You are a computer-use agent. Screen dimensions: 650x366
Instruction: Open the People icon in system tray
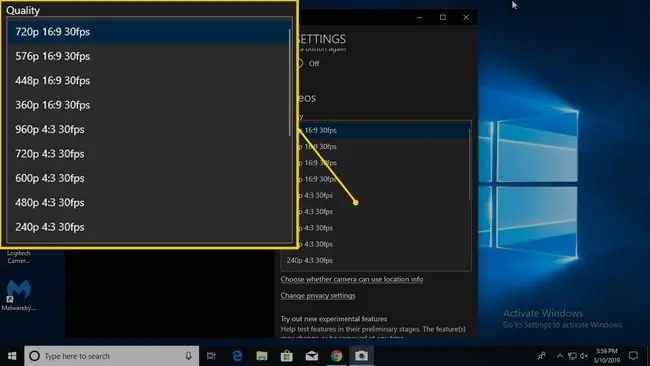(542, 356)
